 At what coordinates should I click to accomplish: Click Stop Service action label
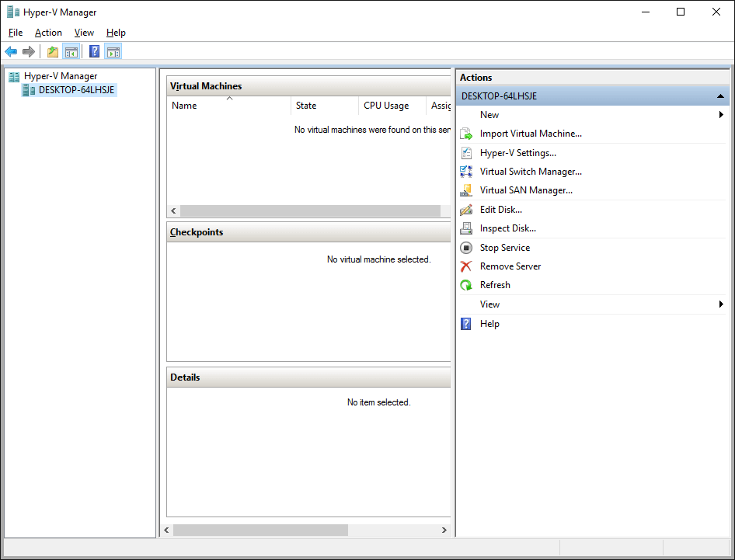(505, 248)
